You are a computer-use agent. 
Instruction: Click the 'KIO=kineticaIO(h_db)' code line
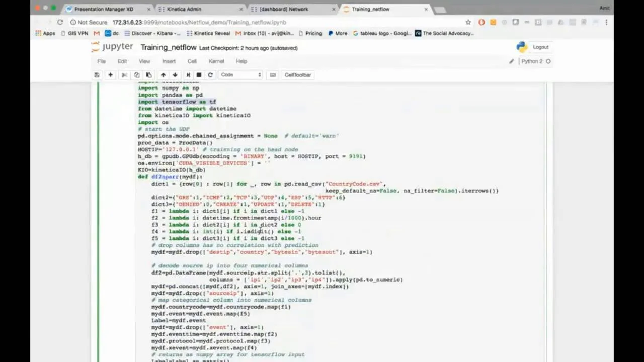[x=172, y=170]
